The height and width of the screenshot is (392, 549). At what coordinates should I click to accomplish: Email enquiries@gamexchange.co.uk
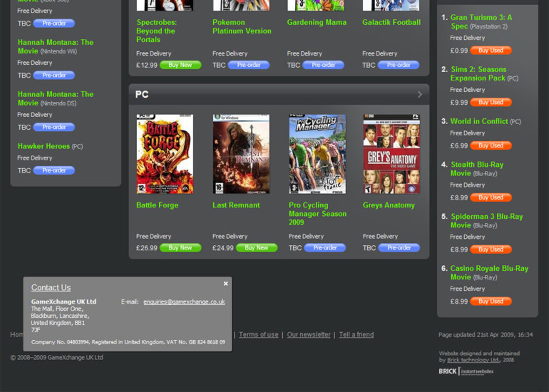(x=184, y=302)
